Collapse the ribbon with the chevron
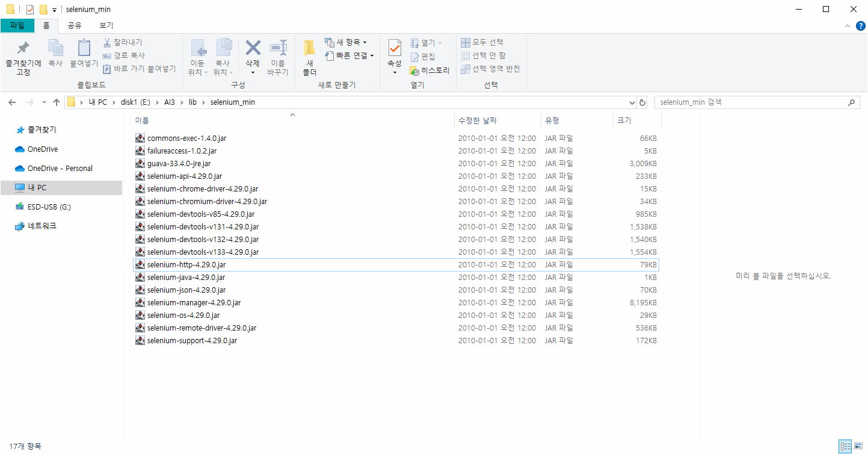The image size is (868, 454). (x=847, y=25)
